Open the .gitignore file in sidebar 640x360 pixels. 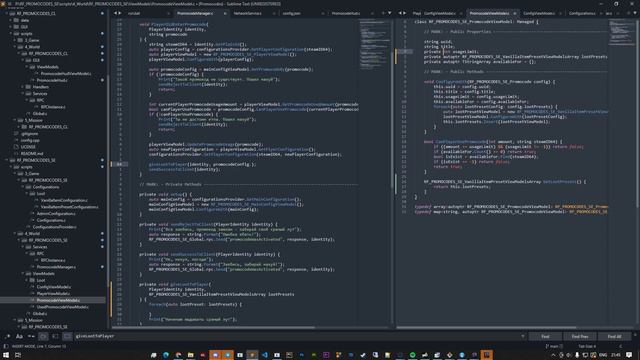(x=29, y=133)
